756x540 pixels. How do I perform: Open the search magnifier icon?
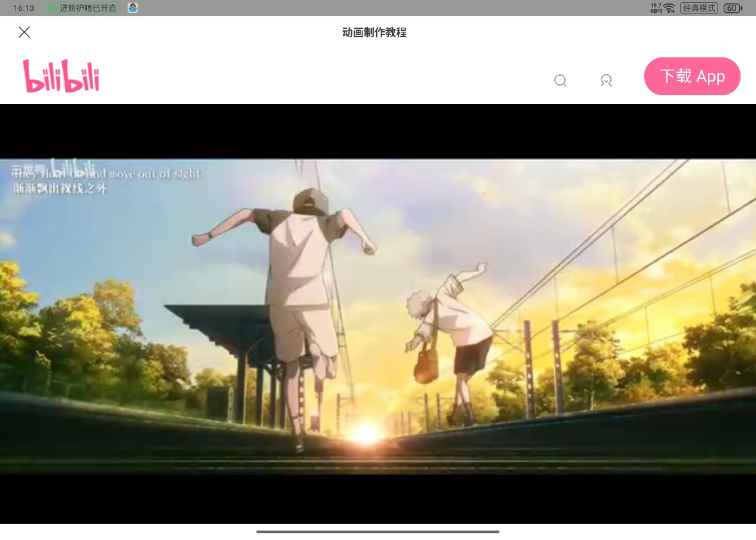click(x=560, y=80)
